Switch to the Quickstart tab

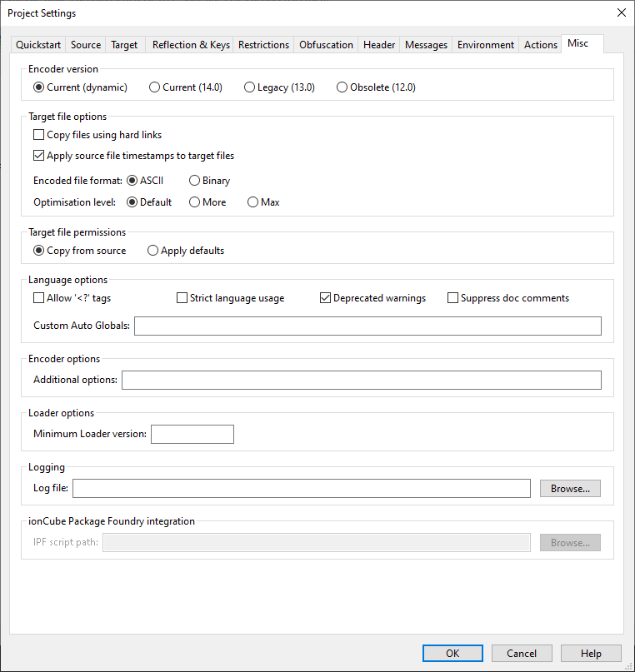[38, 45]
